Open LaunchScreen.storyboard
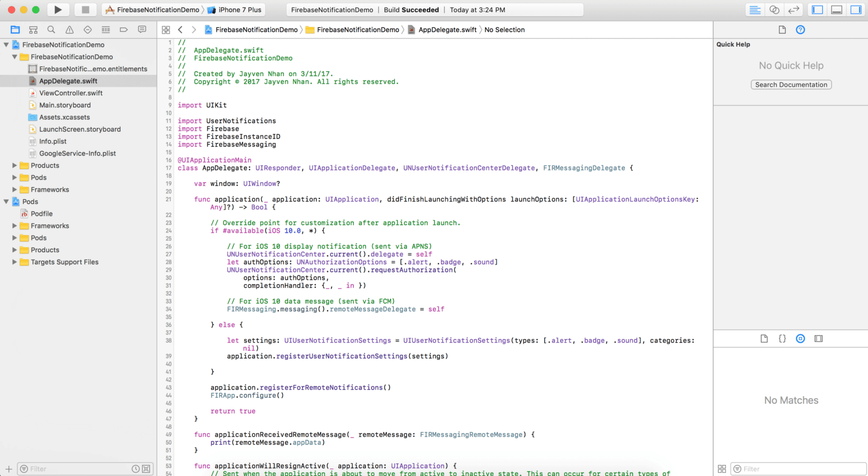Image resolution: width=868 pixels, height=476 pixels. pos(80,129)
